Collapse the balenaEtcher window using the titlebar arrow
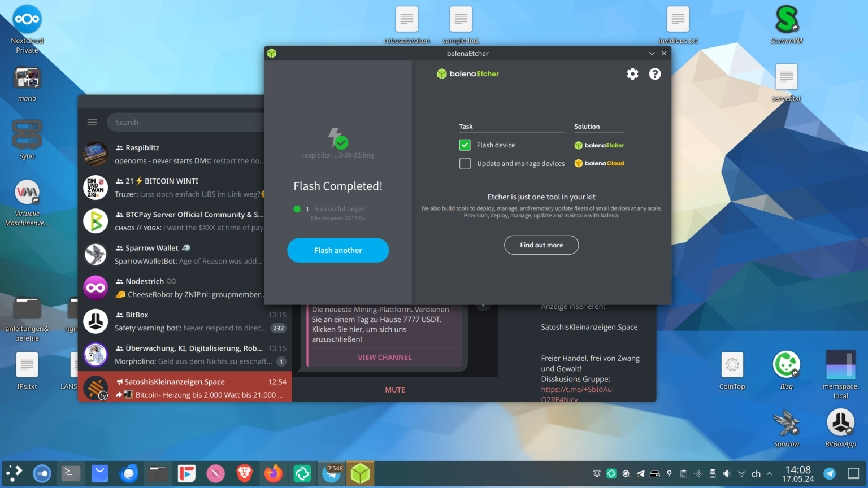Image resolution: width=868 pixels, height=488 pixels. 652,53
